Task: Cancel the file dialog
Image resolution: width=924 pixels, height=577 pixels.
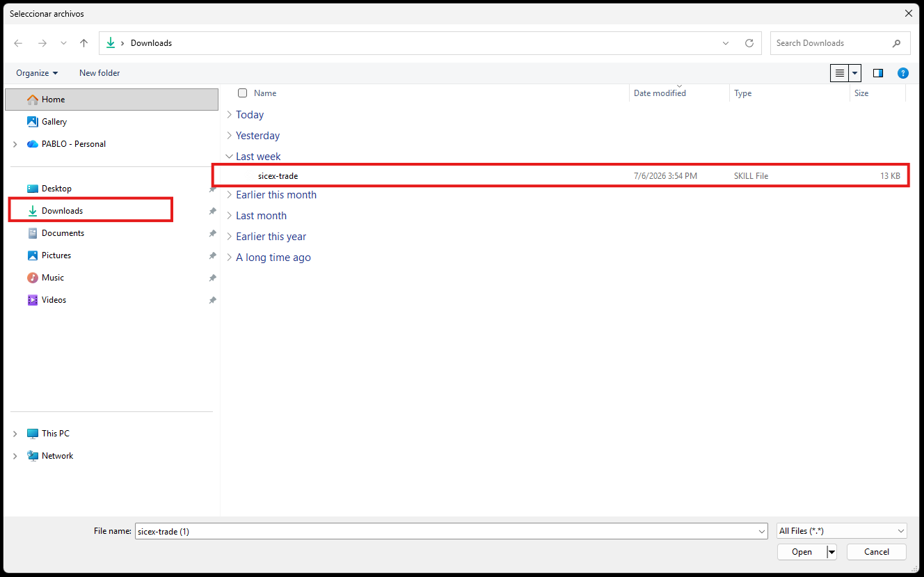Action: coord(877,552)
